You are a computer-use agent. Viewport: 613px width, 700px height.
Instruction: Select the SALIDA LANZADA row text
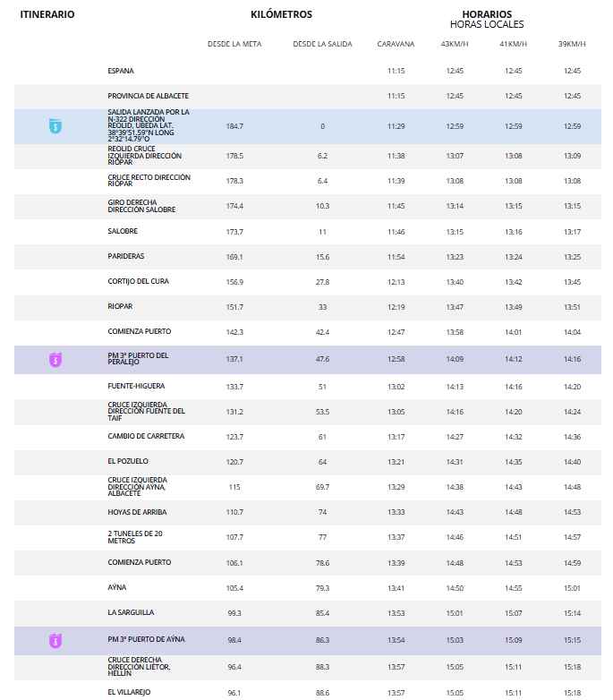(149, 125)
